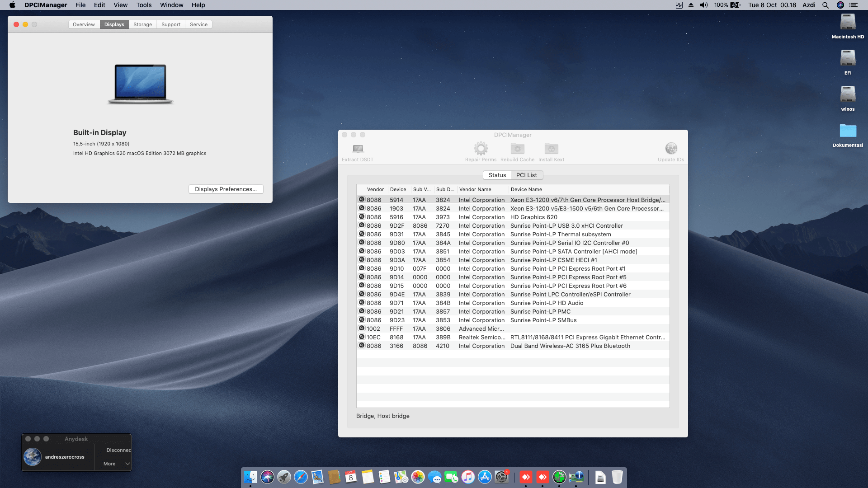
Task: Open the Tools menu
Action: click(x=144, y=5)
